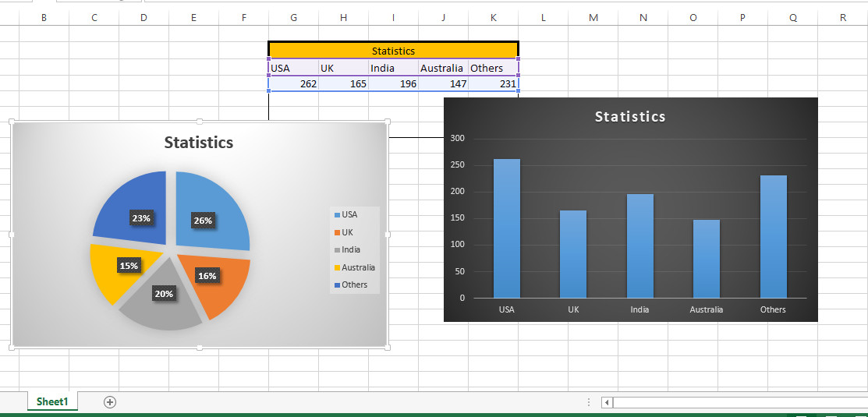Select the Others label cell
868x417 pixels.
(493, 68)
